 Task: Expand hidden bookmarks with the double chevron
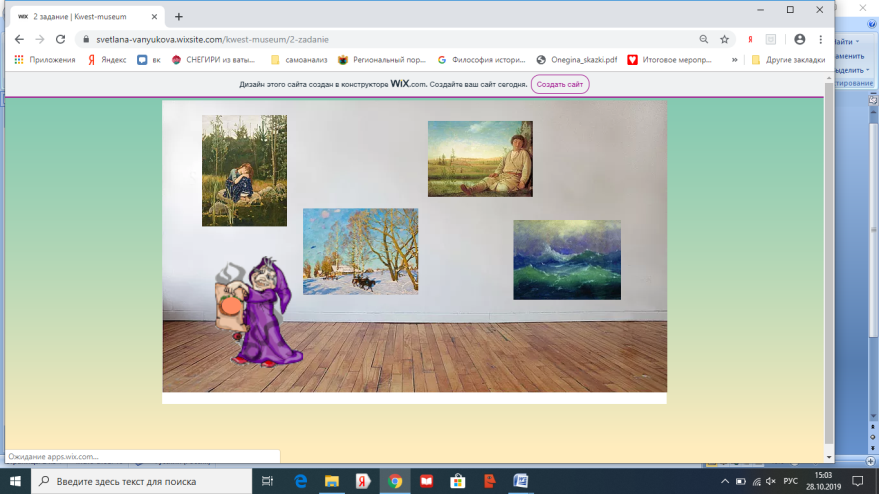(734, 59)
